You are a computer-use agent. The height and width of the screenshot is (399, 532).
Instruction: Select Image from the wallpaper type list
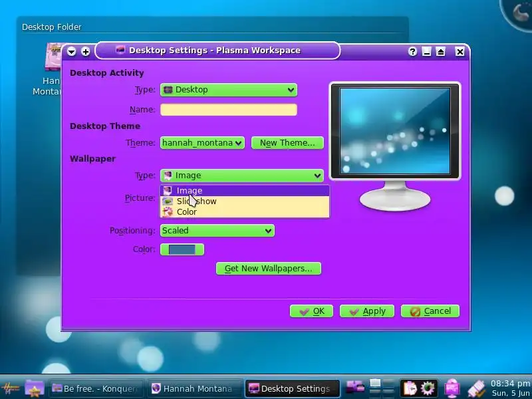coord(244,191)
